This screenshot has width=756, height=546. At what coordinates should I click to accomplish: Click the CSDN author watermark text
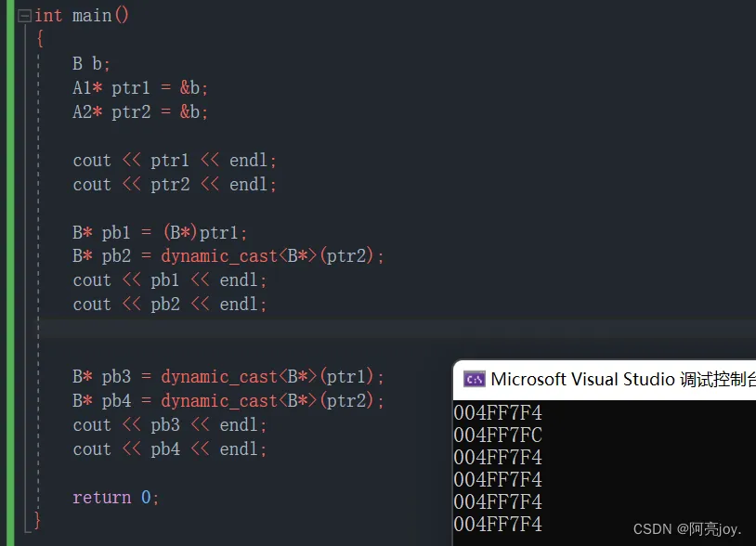click(687, 529)
